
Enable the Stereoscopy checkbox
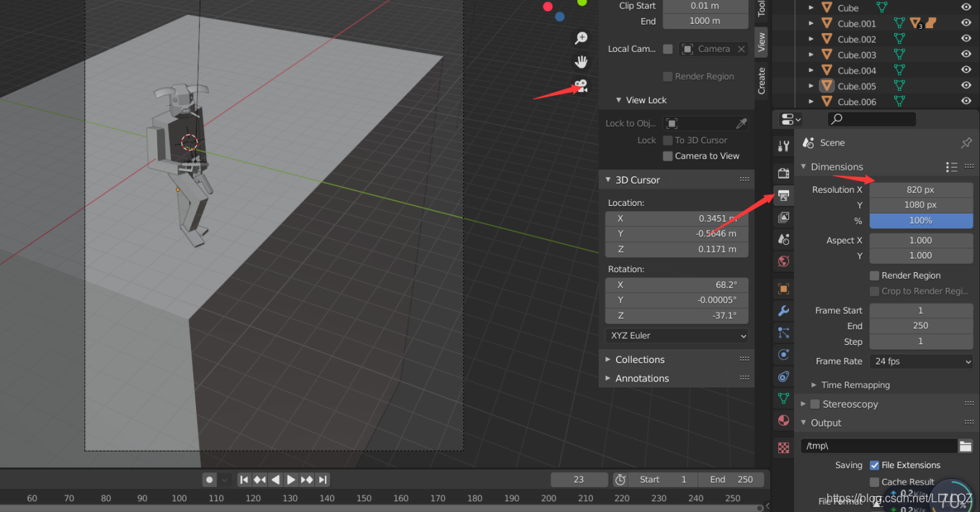pos(815,404)
